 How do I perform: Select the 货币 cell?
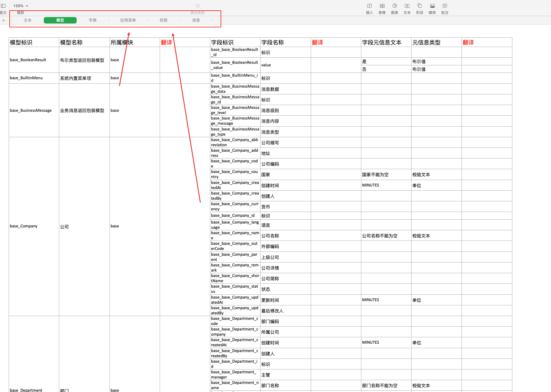tap(286, 206)
